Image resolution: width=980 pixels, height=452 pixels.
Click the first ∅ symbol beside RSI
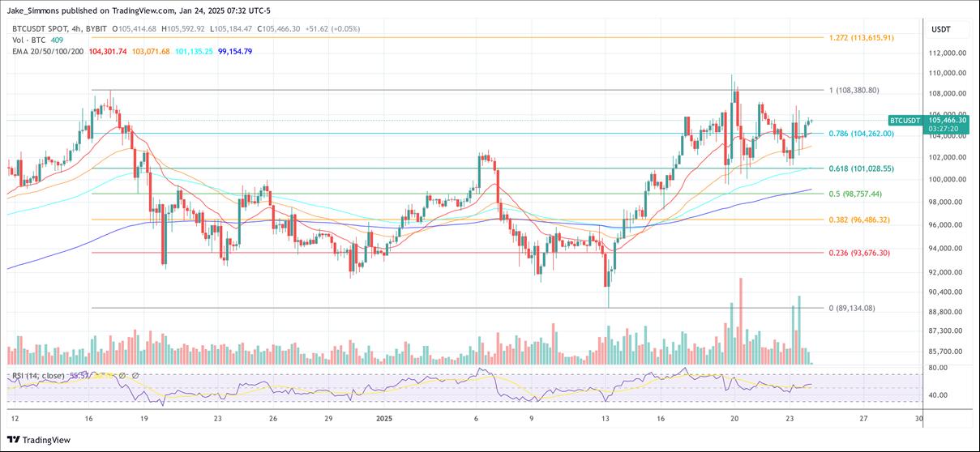tap(121, 376)
